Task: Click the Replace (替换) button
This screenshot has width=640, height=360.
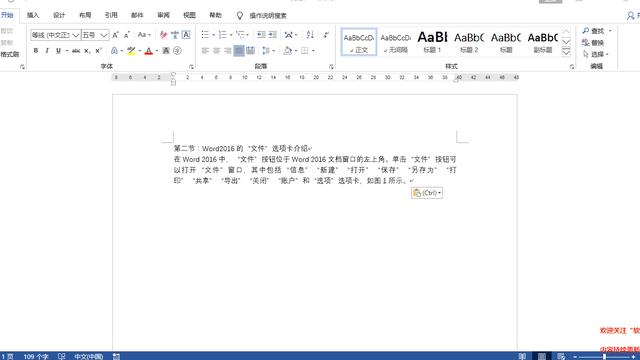Action: click(593, 42)
